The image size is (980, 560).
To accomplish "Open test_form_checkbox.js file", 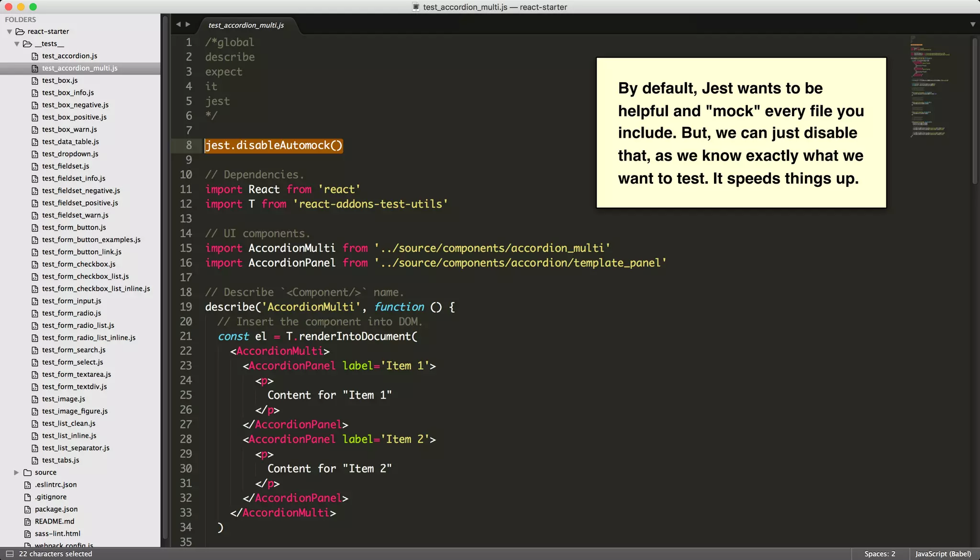I will [78, 264].
